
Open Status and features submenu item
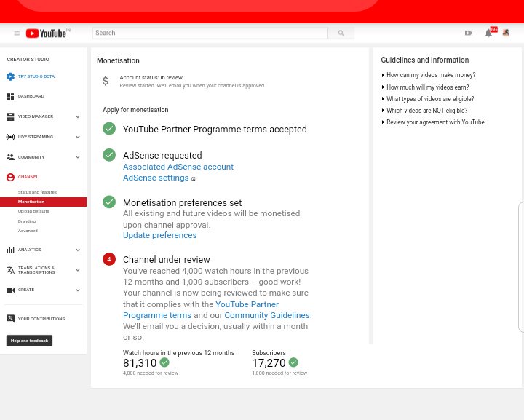[37, 192]
